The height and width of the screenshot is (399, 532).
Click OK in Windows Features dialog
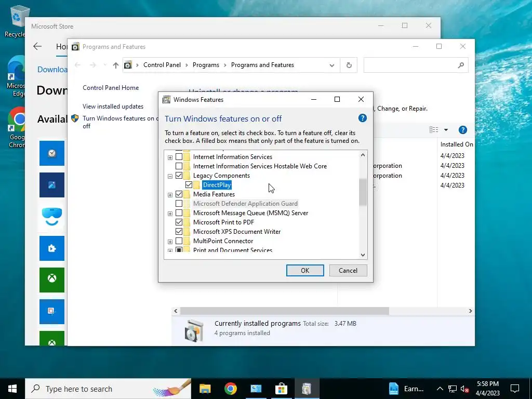305,270
